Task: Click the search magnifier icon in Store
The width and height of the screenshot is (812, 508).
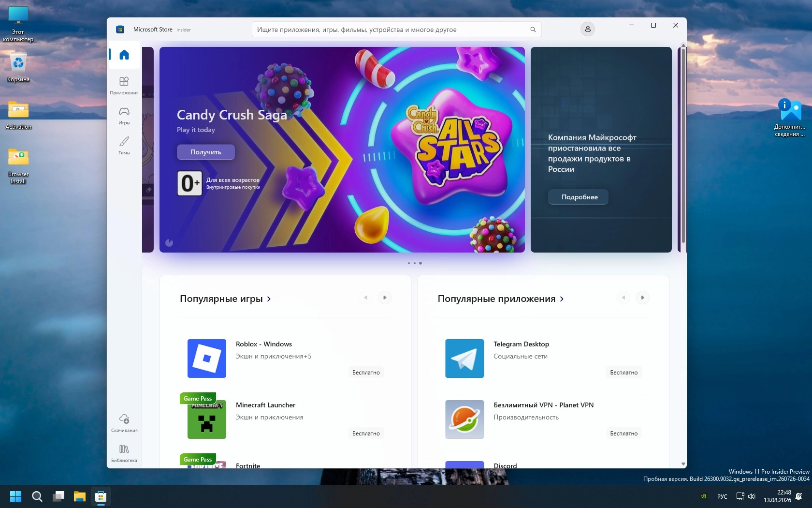Action: (533, 30)
